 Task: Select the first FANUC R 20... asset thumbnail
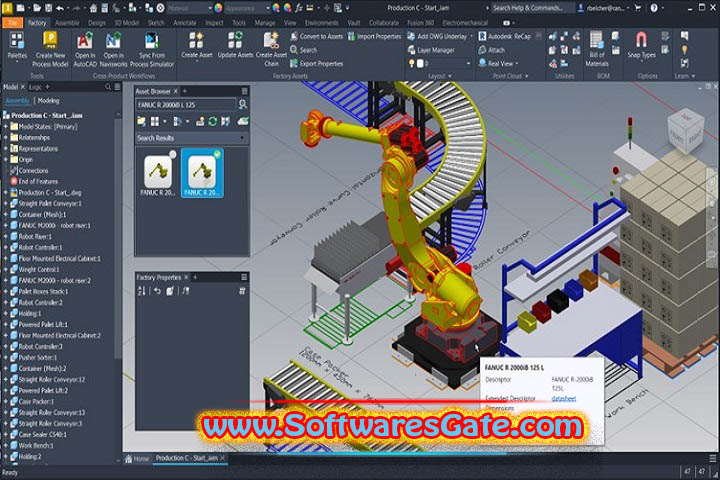click(x=158, y=174)
